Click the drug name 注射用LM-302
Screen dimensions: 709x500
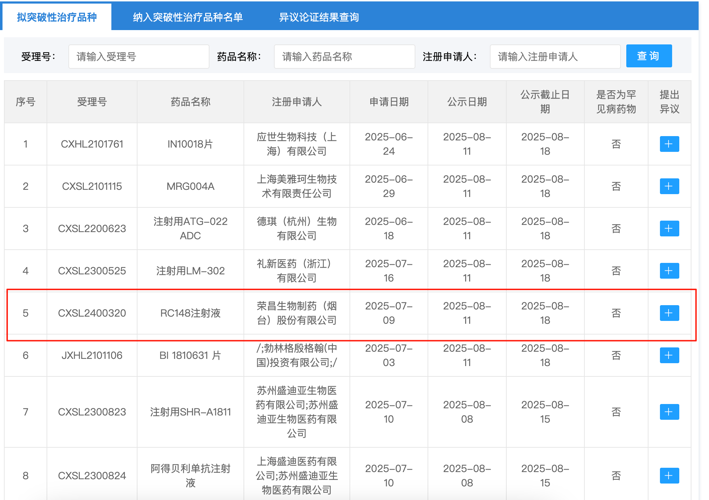(190, 271)
